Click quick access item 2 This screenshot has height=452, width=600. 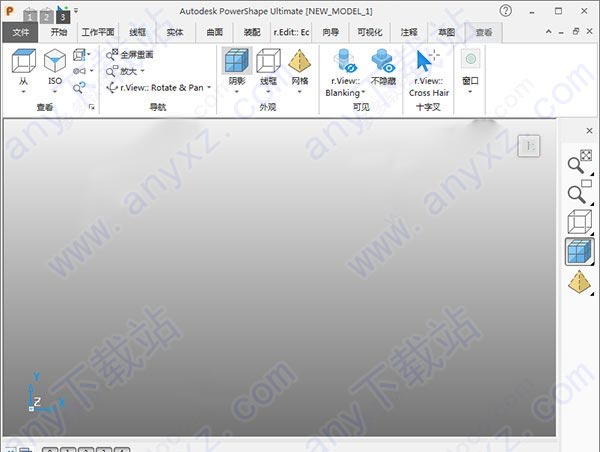pyautogui.click(x=46, y=16)
